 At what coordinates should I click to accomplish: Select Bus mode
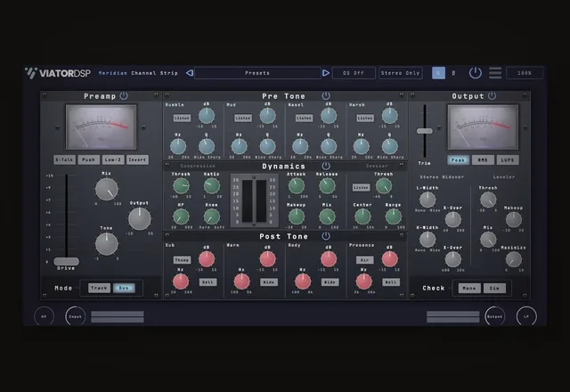pyautogui.click(x=124, y=288)
